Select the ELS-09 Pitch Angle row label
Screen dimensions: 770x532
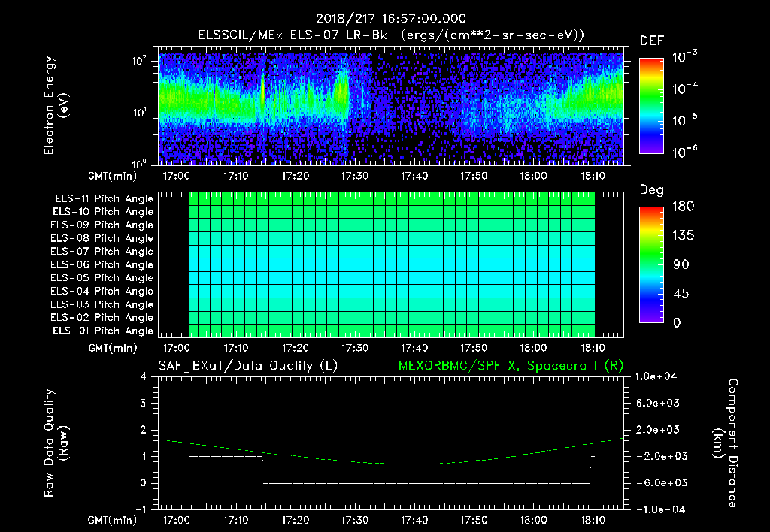pyautogui.click(x=102, y=225)
